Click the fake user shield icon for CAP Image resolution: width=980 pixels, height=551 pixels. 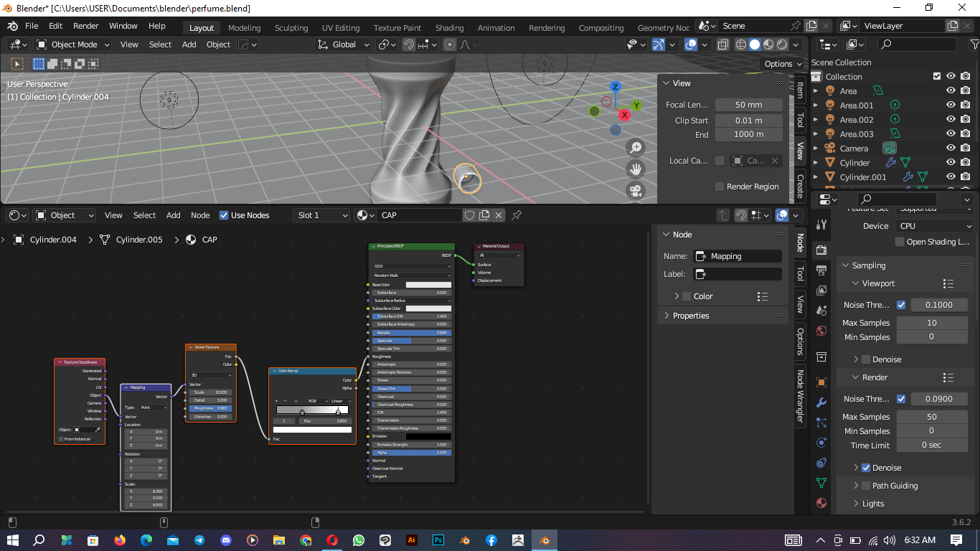[x=470, y=215]
